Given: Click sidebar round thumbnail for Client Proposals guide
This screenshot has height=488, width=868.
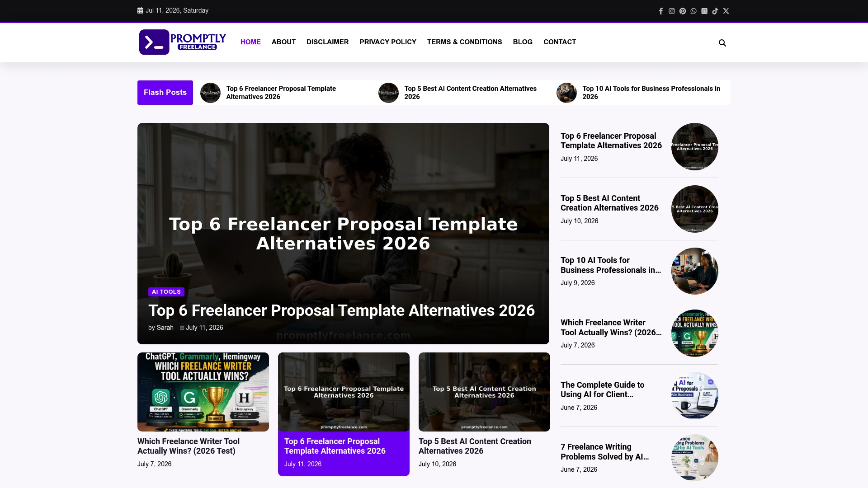Looking at the screenshot, I should [x=695, y=395].
